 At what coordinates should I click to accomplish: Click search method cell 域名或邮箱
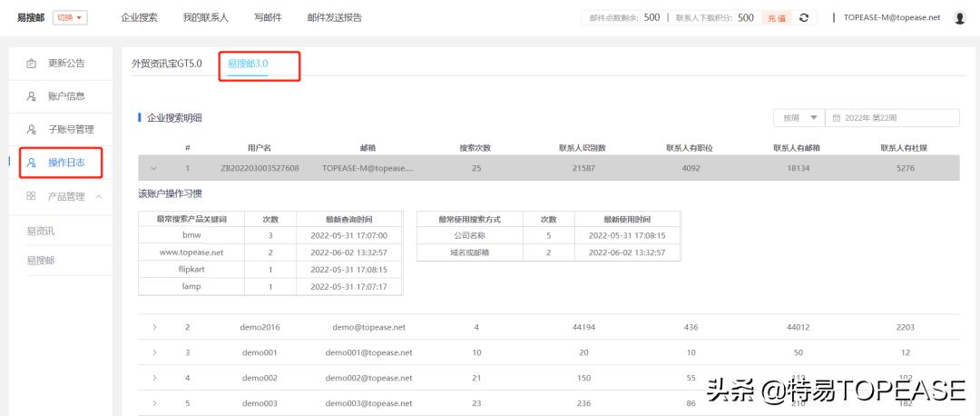pos(469,253)
